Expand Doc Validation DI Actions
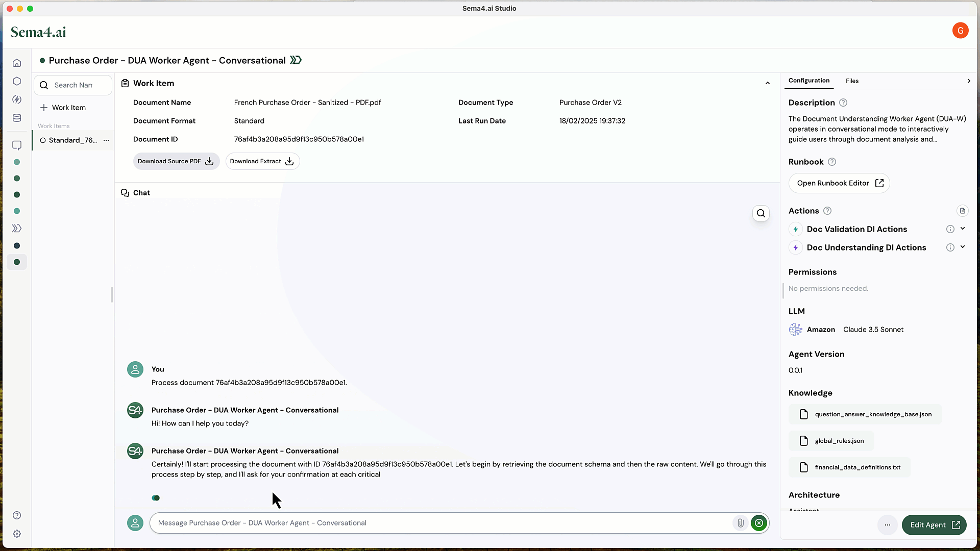This screenshot has height=551, width=980. point(963,229)
